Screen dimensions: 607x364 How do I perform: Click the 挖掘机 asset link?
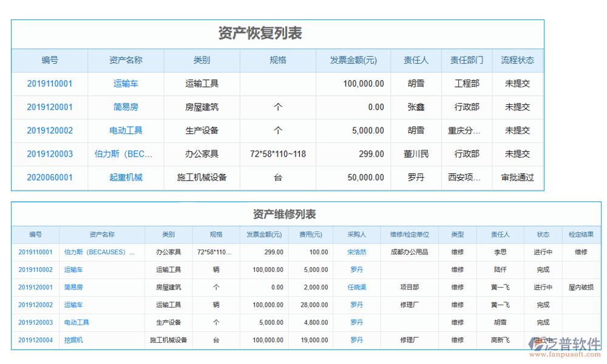point(73,340)
